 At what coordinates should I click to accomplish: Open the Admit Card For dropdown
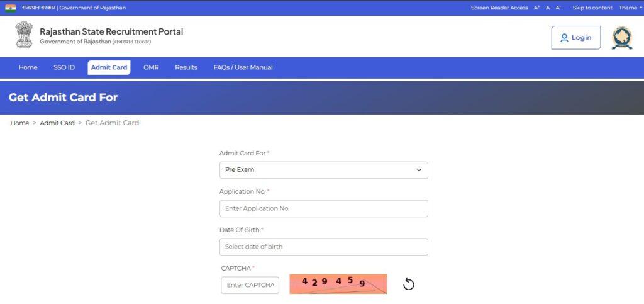[324, 170]
